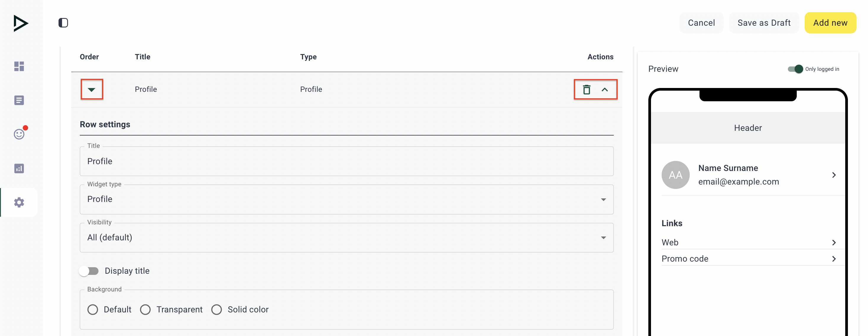Turn off the Only logged in toggle
Image resolution: width=868 pixels, height=336 pixels.
(x=795, y=69)
